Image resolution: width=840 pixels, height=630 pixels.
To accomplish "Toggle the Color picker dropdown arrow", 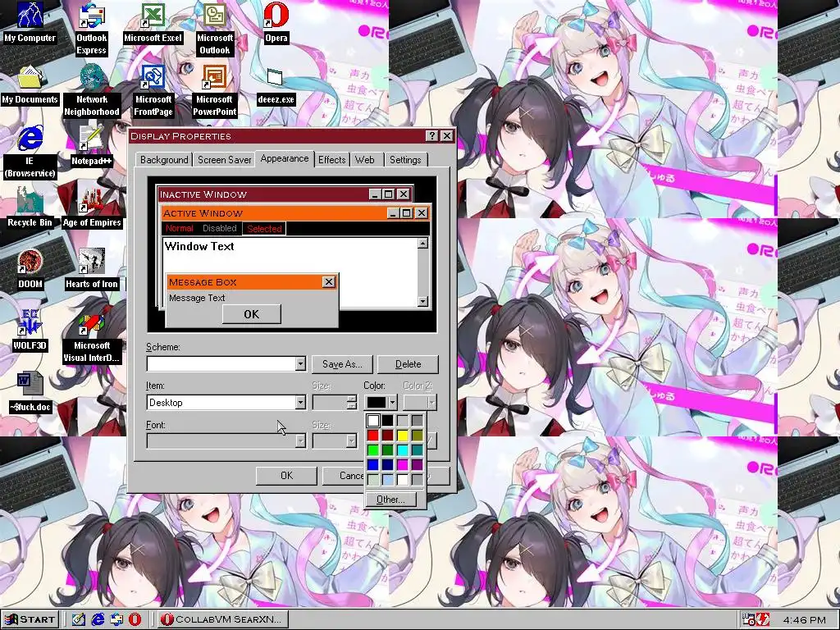I will (393, 402).
